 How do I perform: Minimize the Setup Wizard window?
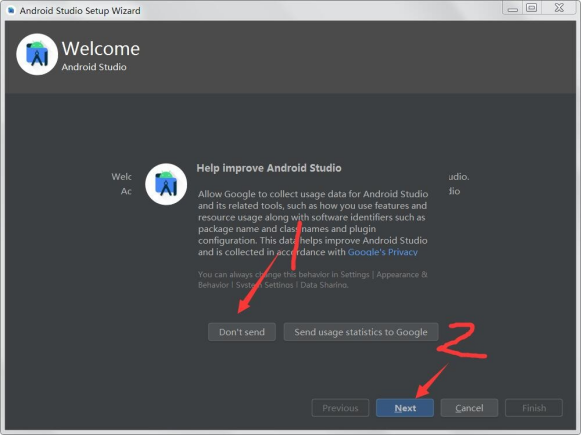tap(512, 8)
